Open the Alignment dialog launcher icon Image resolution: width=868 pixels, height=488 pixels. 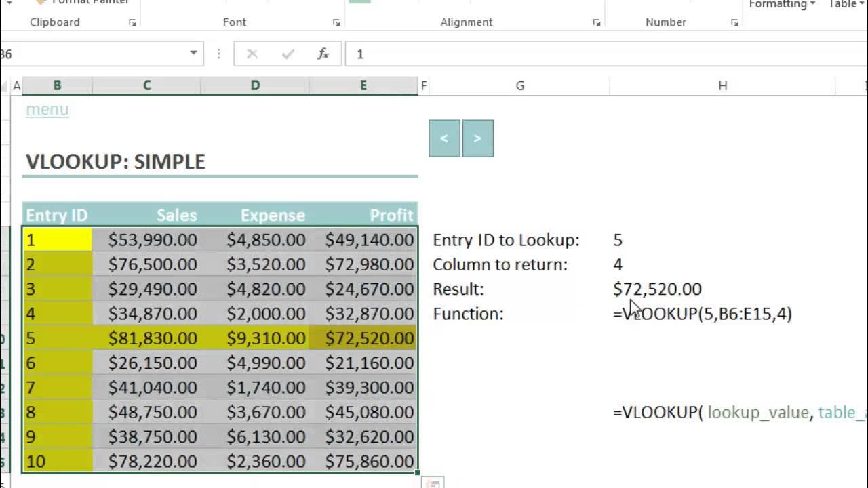pyautogui.click(x=597, y=22)
